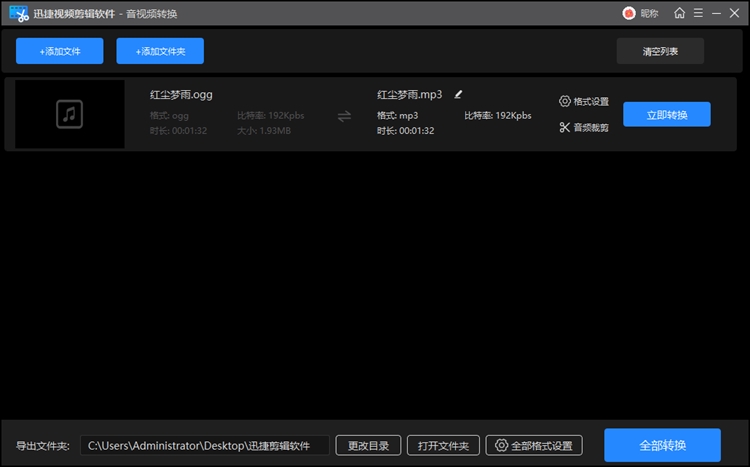The height and width of the screenshot is (467, 750).
Task: Click the pencil icon to rename 红尘梦雨.mp3
Action: [x=459, y=94]
